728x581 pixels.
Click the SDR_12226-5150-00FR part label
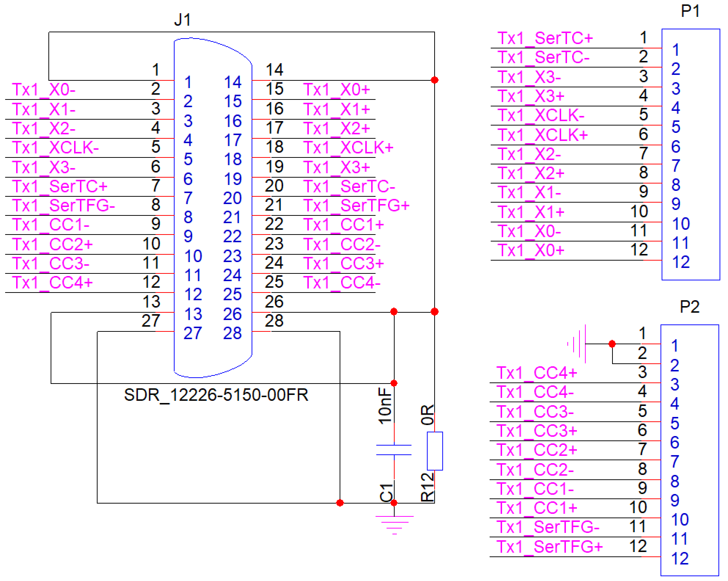216,395
